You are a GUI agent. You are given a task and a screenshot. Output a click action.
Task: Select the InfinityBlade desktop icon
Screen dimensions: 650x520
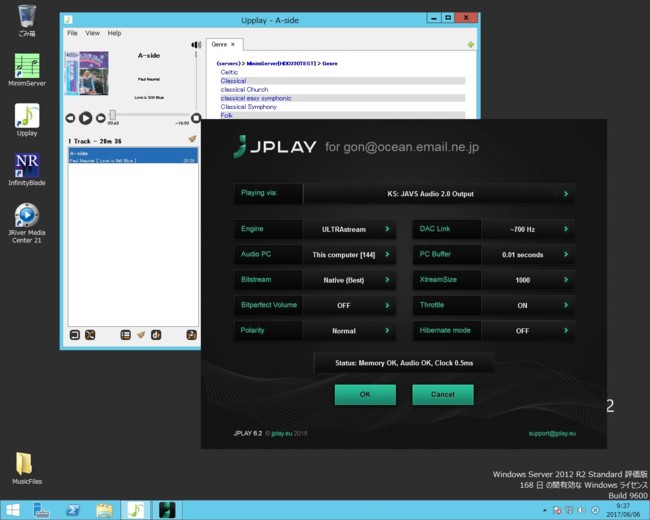27,170
